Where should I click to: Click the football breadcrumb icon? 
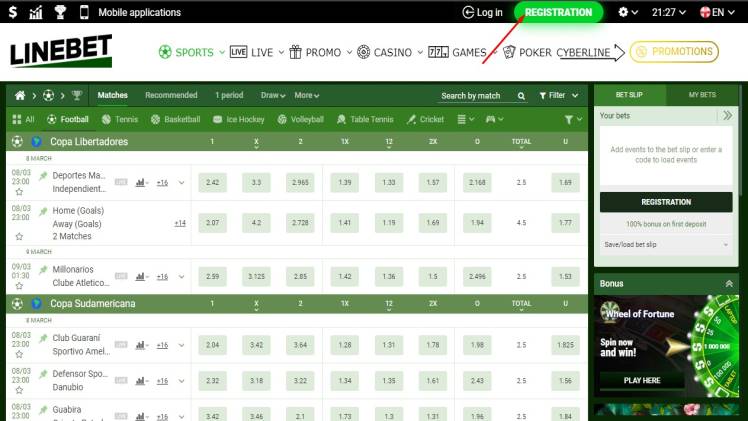48,95
